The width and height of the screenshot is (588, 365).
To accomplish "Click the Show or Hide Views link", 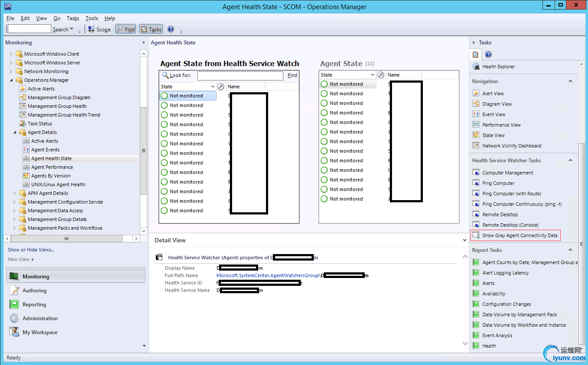I will [31, 250].
